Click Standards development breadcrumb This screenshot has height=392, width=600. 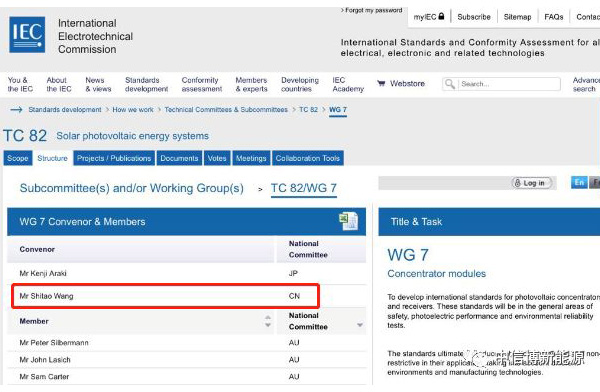(65, 109)
